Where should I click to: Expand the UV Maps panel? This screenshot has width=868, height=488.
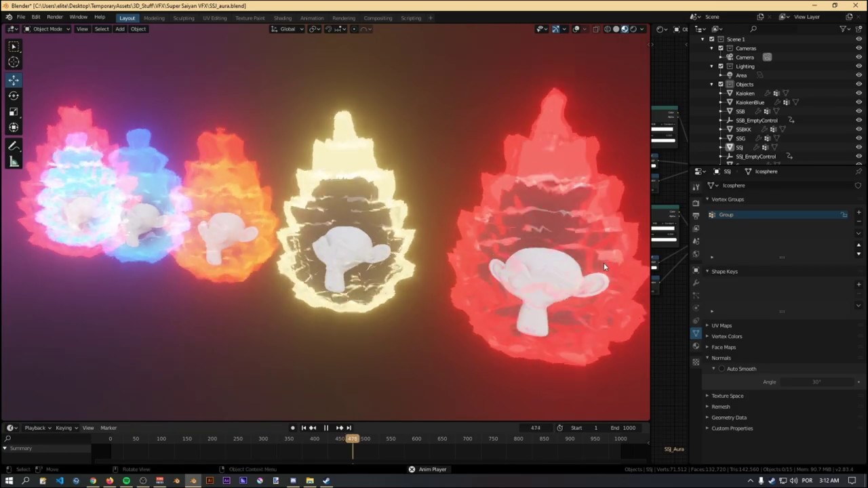(707, 325)
